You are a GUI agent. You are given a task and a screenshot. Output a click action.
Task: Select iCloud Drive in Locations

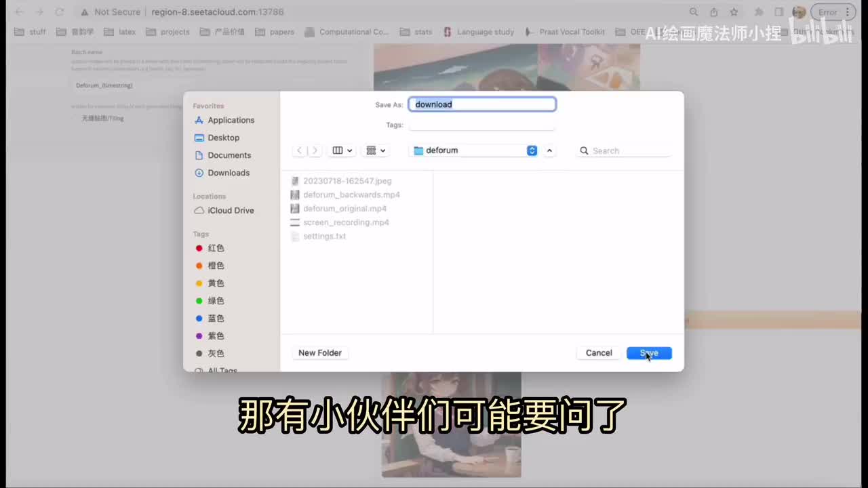(231, 210)
